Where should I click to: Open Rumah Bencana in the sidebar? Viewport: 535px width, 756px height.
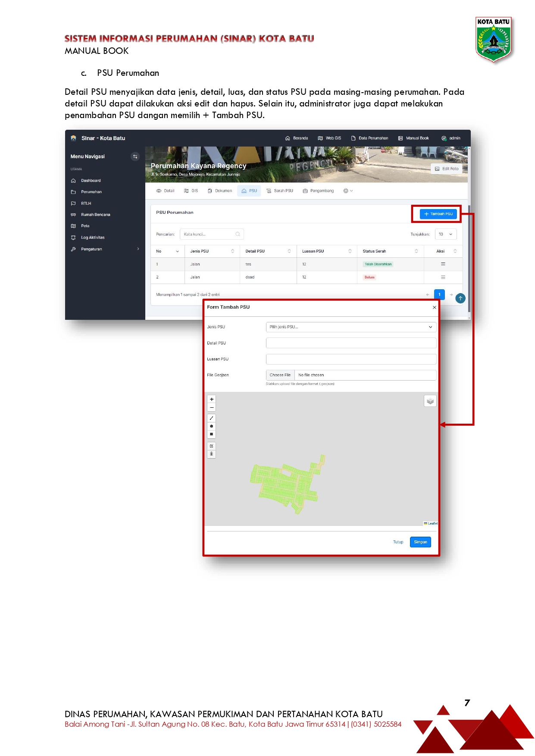click(x=96, y=215)
